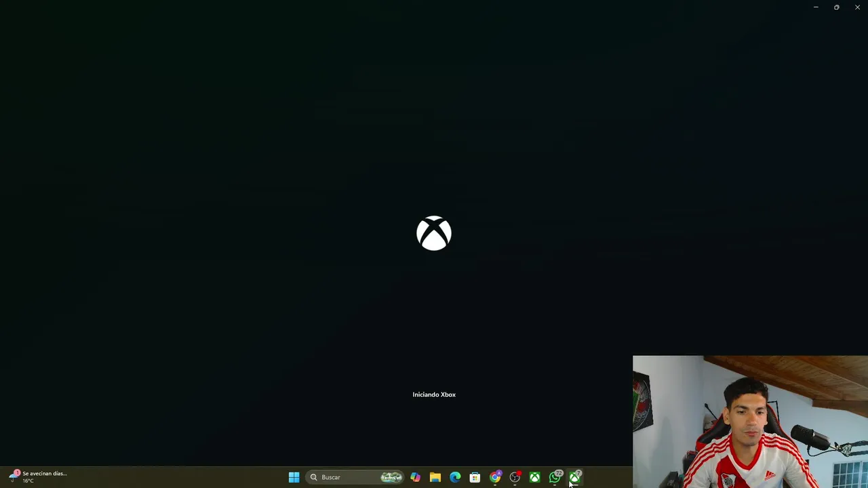Click the landscape image in the search box

click(x=391, y=477)
